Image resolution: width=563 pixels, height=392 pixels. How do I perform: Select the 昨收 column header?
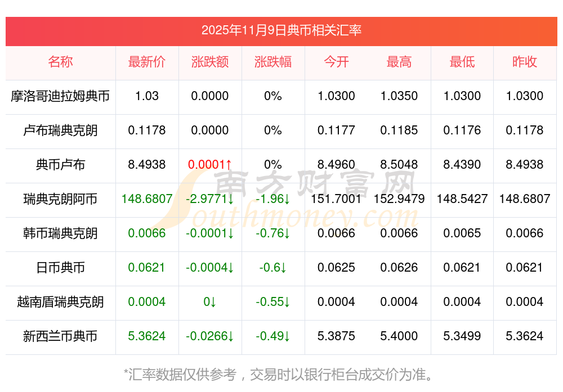coord(525,62)
